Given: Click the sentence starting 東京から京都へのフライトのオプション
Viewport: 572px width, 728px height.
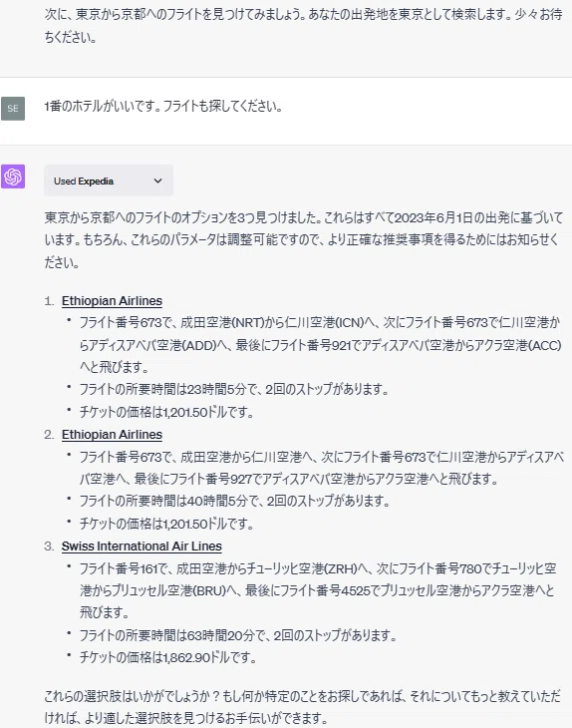Looking at the screenshot, I should point(304,239).
